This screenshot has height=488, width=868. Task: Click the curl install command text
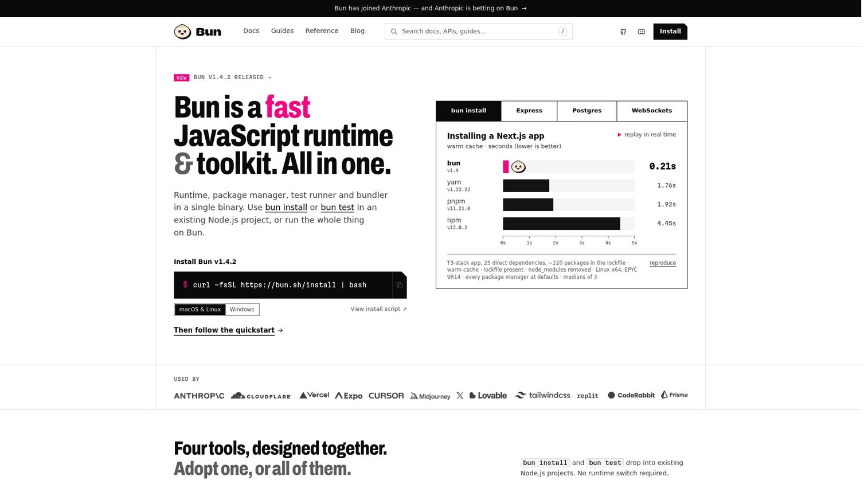pyautogui.click(x=280, y=285)
